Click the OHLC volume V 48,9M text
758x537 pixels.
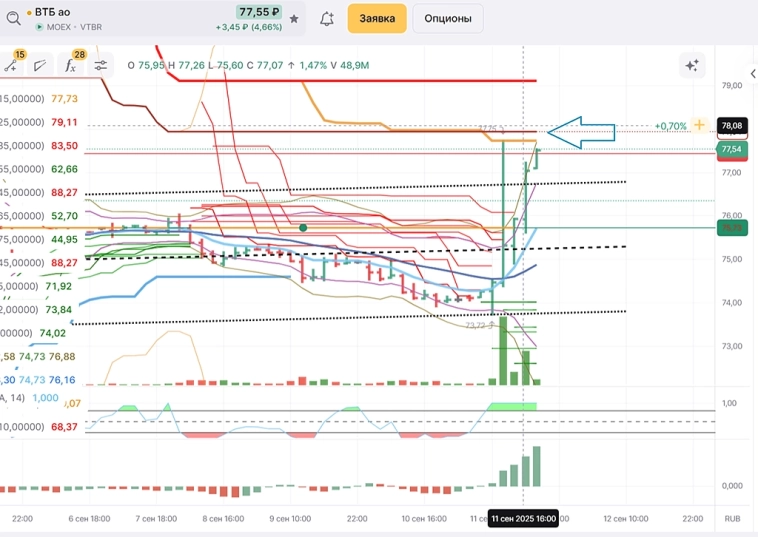[350, 65]
